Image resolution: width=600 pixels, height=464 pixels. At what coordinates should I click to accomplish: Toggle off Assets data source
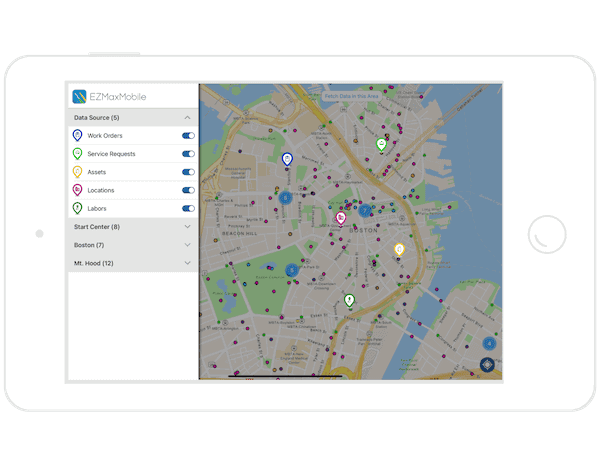click(x=188, y=172)
